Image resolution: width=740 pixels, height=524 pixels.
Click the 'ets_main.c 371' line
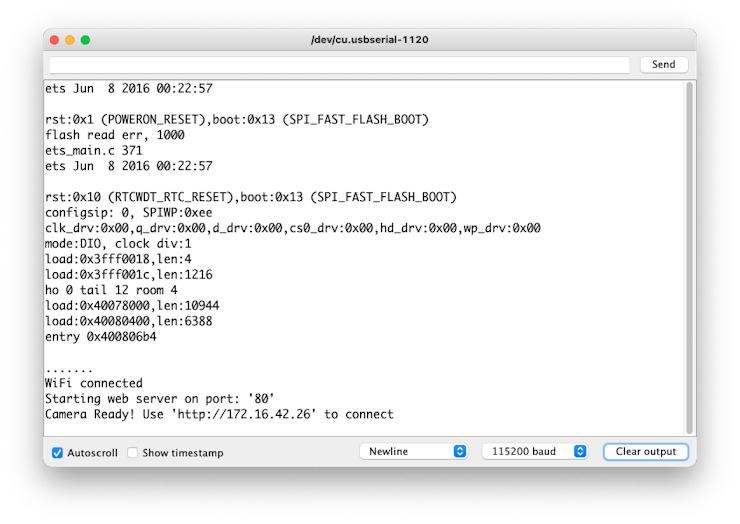[x=94, y=151]
